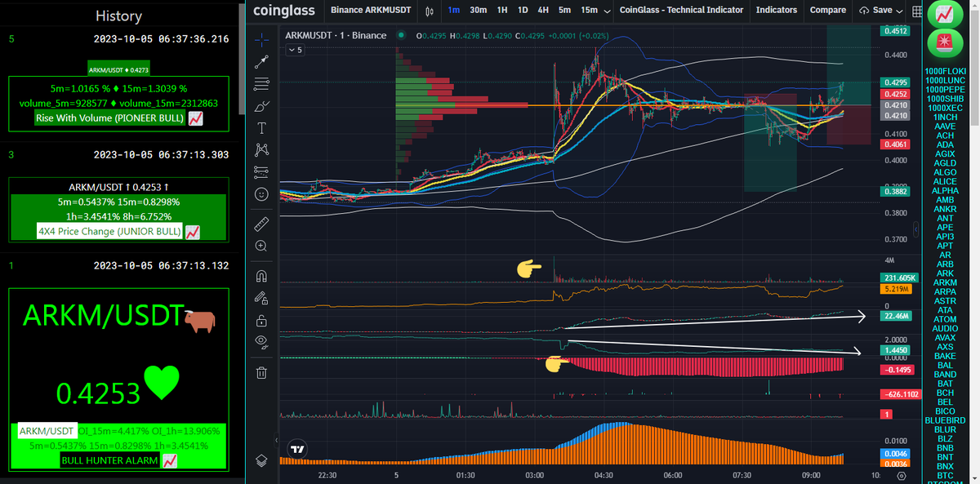
Task: Open the Save dropdown arrow
Action: coord(899,11)
